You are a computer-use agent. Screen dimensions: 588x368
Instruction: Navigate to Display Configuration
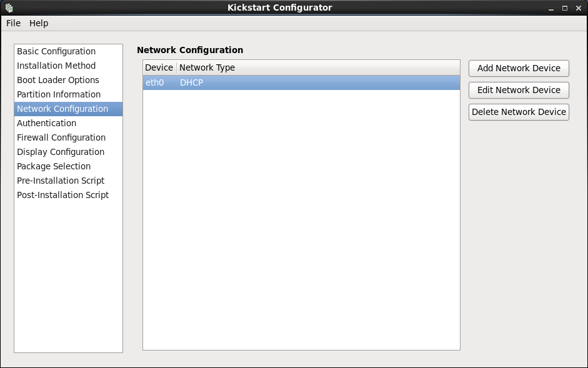(61, 152)
